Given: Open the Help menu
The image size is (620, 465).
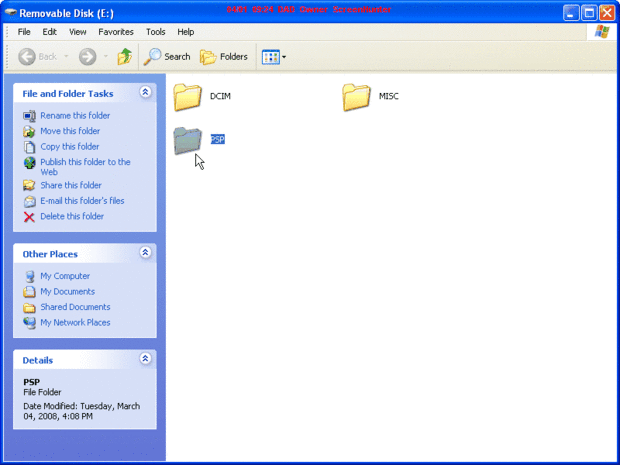Looking at the screenshot, I should pyautogui.click(x=185, y=32).
